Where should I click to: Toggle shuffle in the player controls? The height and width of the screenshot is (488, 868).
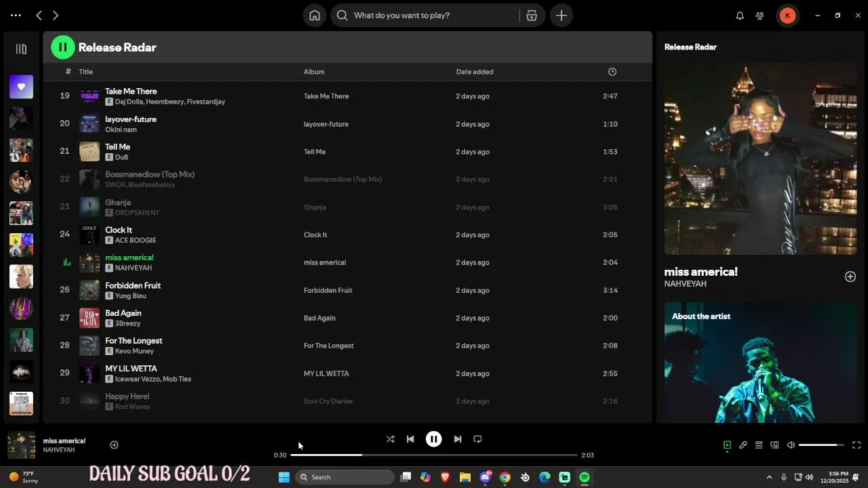(390, 439)
